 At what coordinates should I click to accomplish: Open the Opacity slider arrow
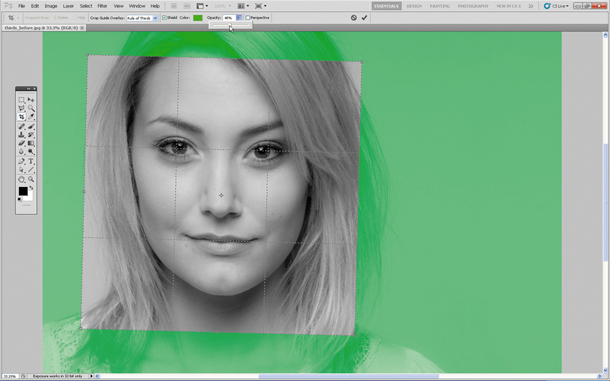[x=239, y=18]
